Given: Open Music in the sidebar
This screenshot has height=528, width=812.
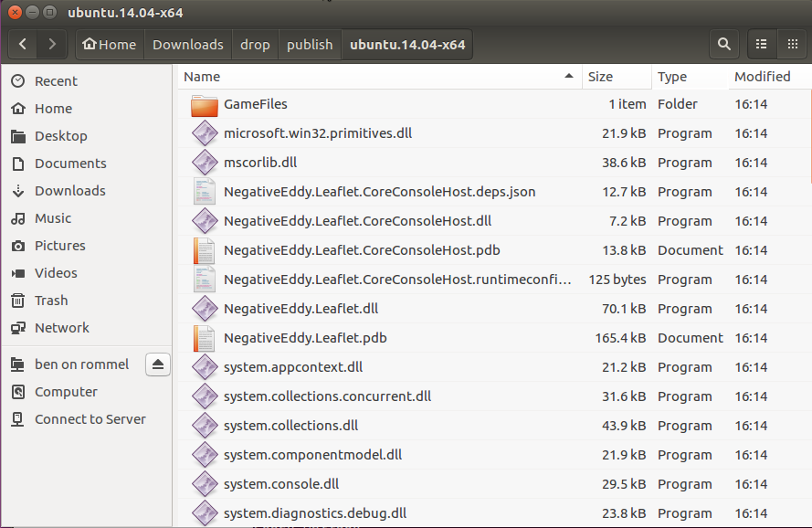Looking at the screenshot, I should pos(52,218).
